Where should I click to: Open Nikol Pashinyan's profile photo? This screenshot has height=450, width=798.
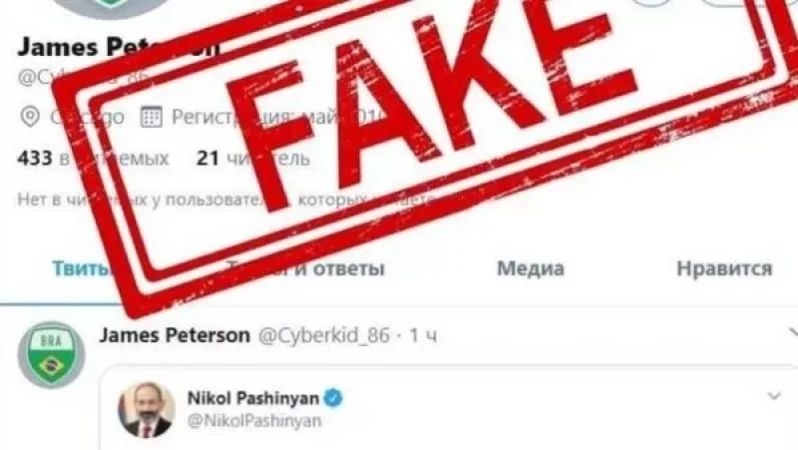click(147, 409)
